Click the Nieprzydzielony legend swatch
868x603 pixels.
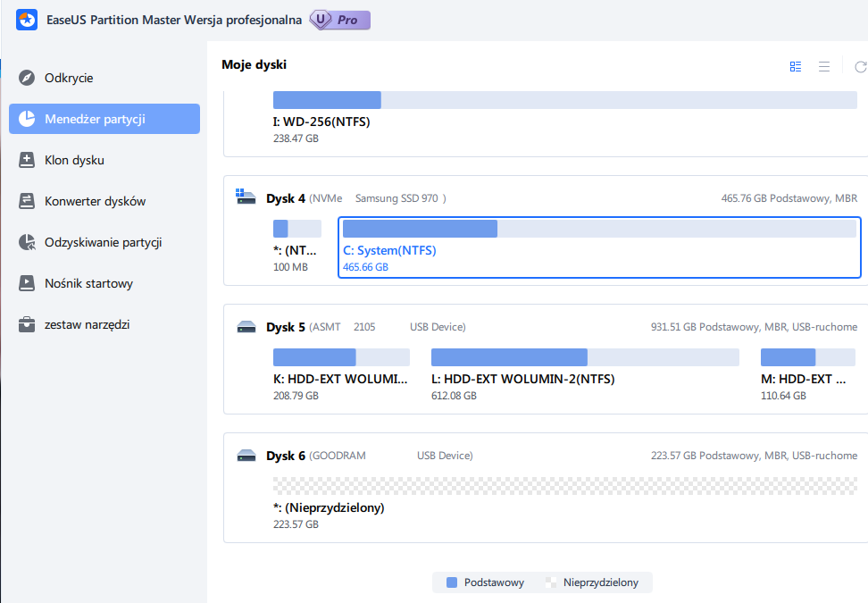click(551, 582)
